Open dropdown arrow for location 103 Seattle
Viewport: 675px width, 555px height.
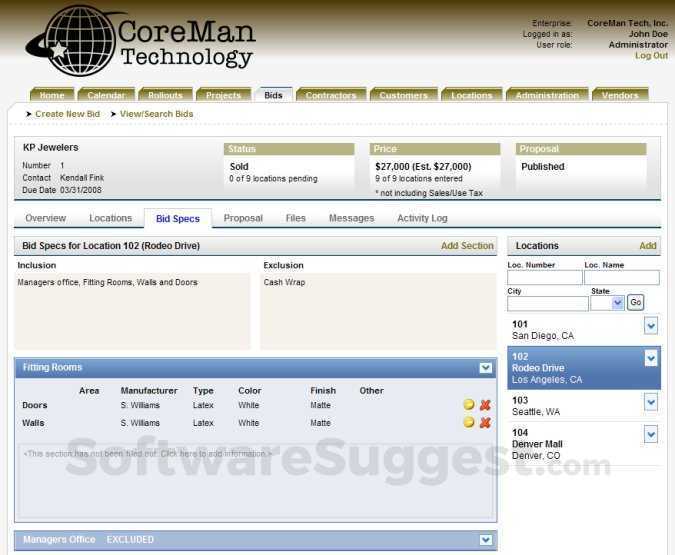coord(651,402)
